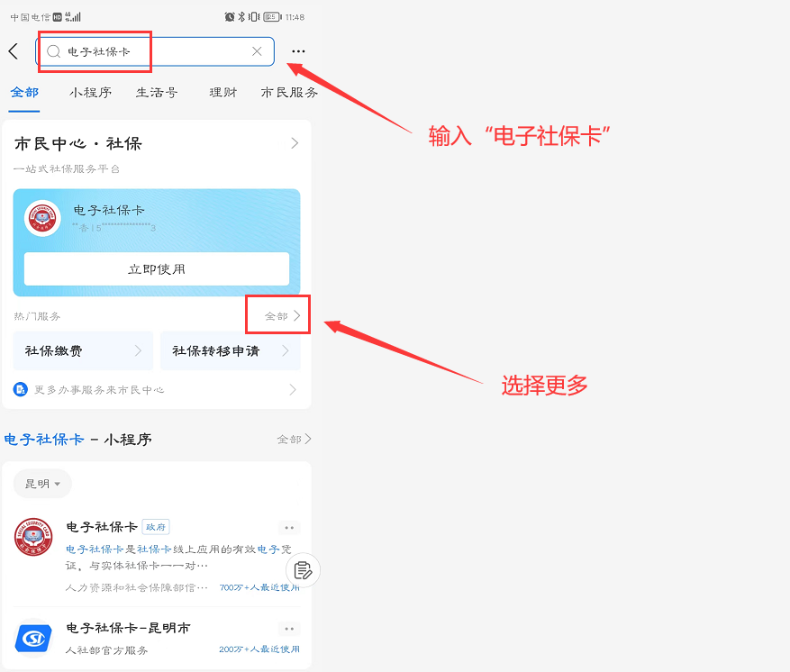Focus the 电子社保卡 search input field

pos(155,50)
